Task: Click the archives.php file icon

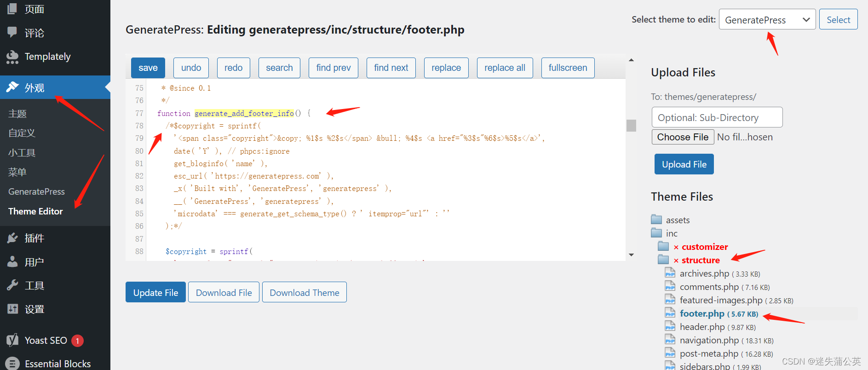Action: coord(670,273)
